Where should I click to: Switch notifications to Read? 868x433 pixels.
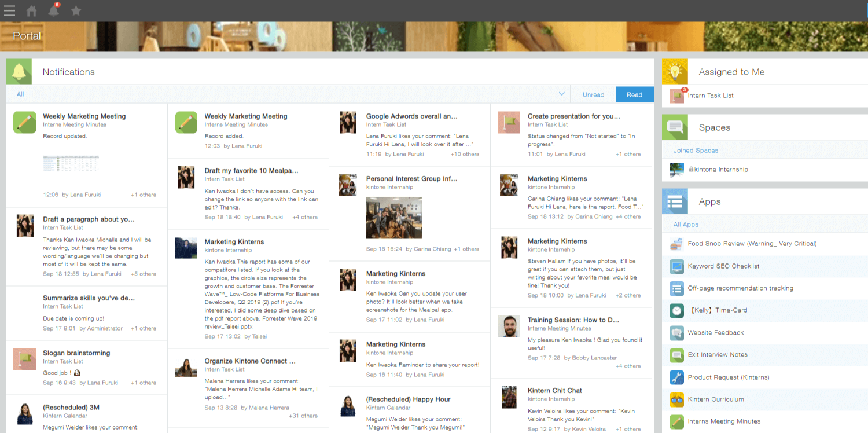point(634,94)
